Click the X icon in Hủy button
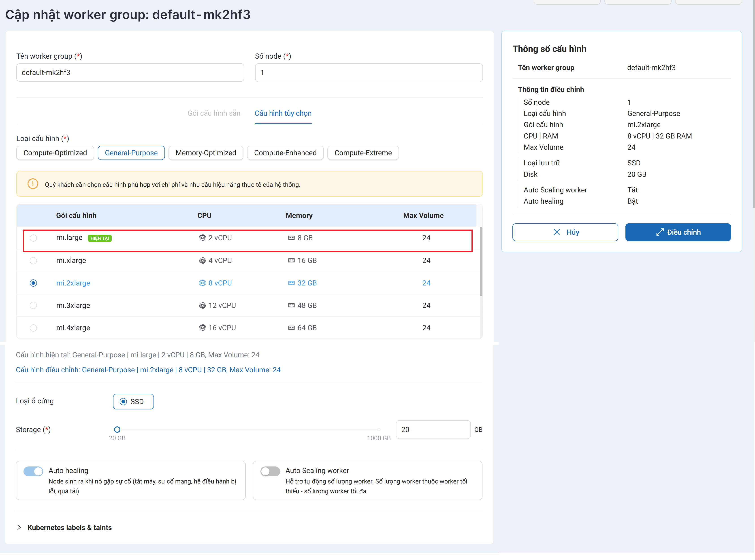 tap(556, 232)
